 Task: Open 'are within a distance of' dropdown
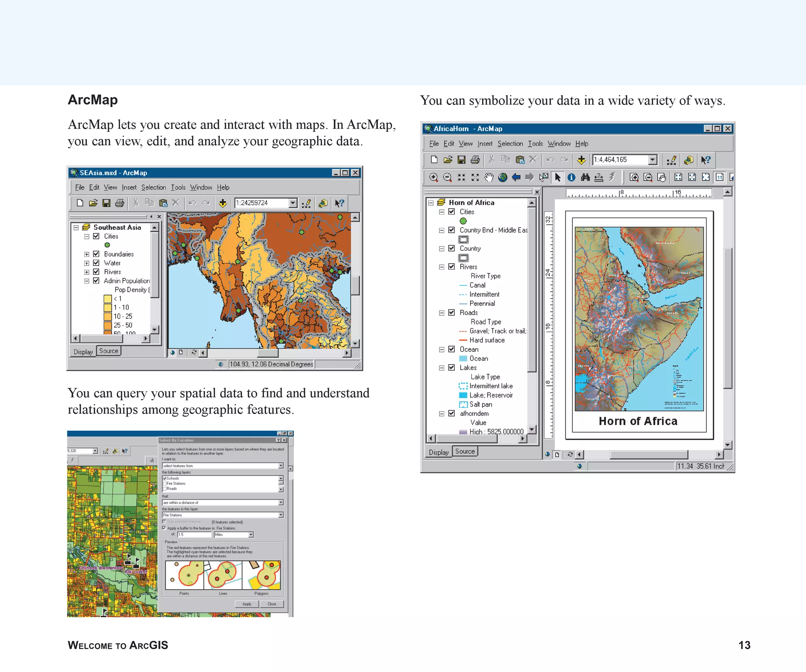tap(281, 503)
